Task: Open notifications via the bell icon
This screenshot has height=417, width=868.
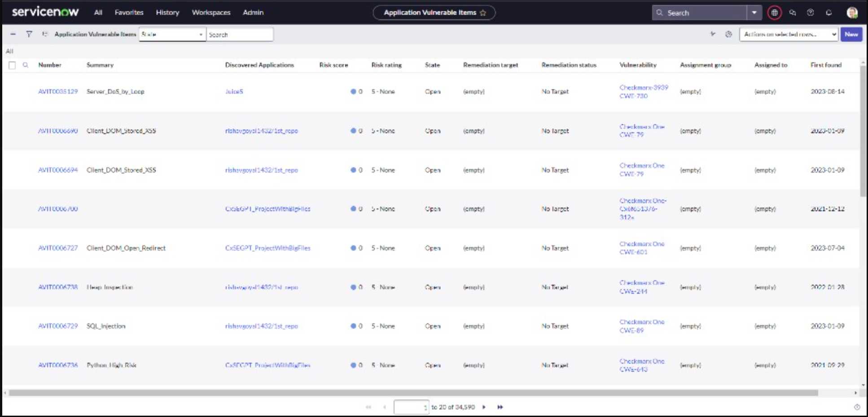Action: click(828, 13)
